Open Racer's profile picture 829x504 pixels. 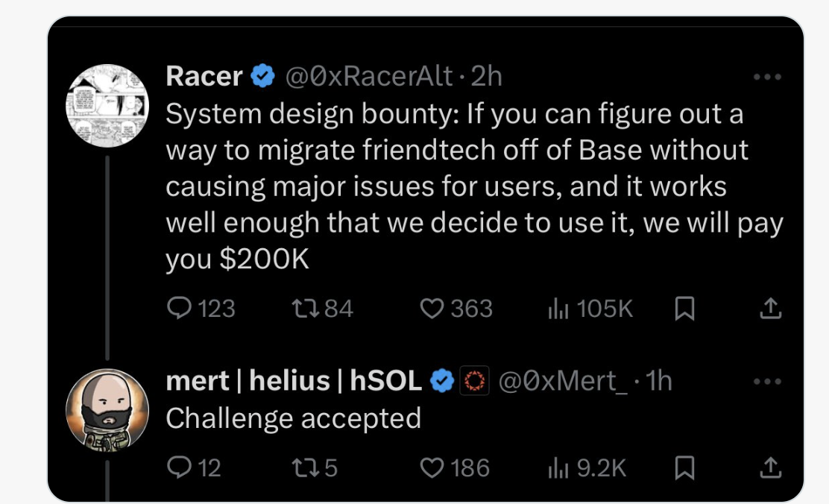[x=108, y=106]
